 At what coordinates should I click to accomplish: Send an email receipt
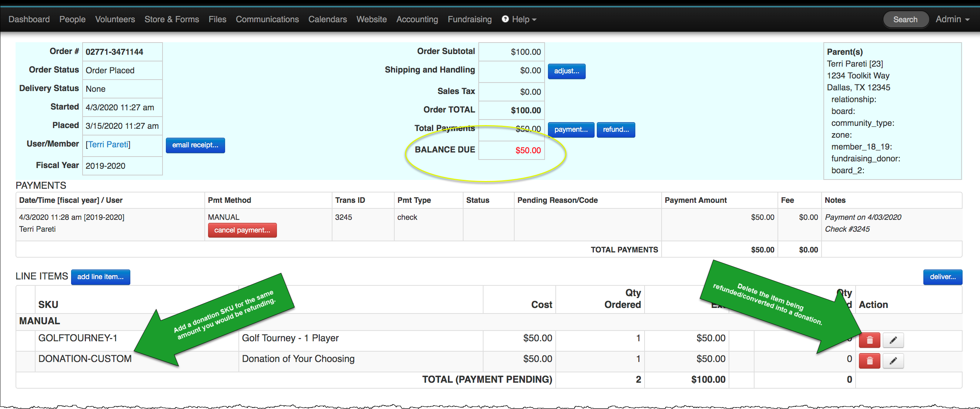click(x=195, y=145)
